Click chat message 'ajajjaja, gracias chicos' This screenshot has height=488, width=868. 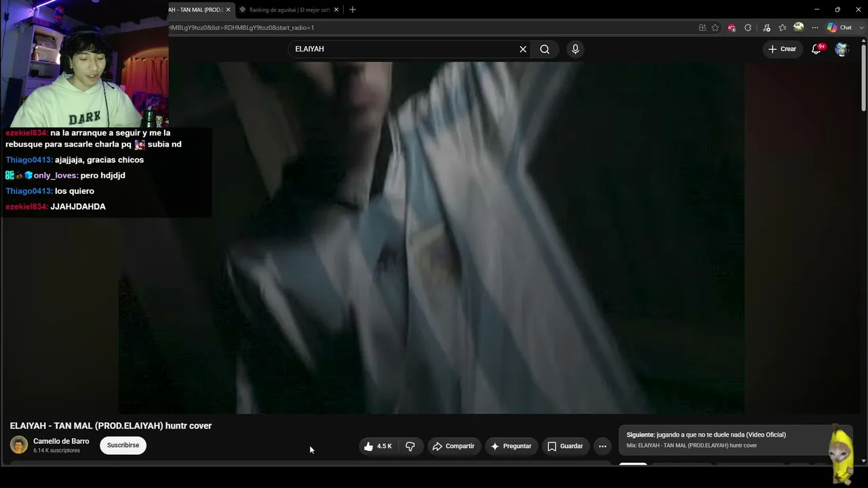click(99, 160)
